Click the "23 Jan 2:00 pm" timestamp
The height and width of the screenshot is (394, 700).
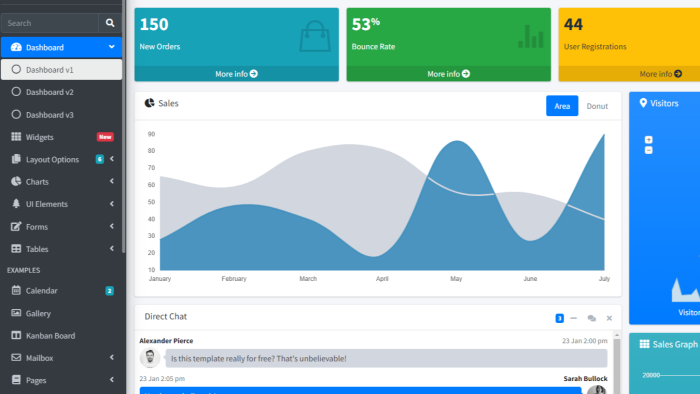(x=585, y=341)
